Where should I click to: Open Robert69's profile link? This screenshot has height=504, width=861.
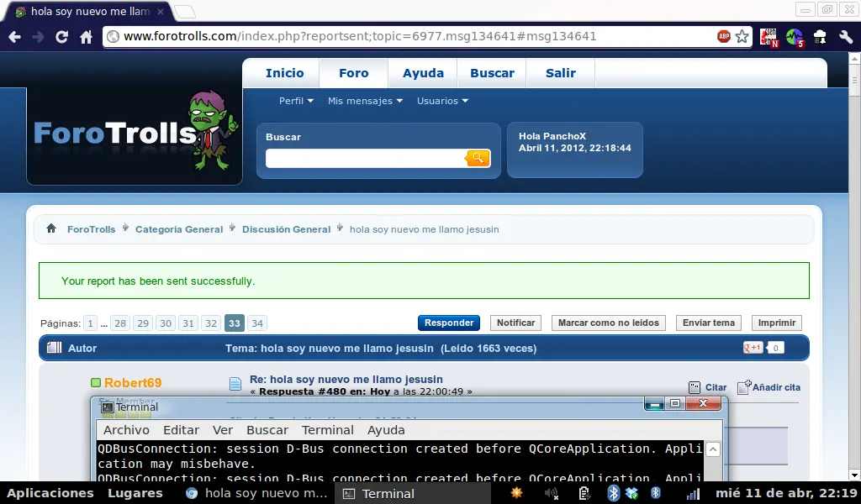[133, 383]
